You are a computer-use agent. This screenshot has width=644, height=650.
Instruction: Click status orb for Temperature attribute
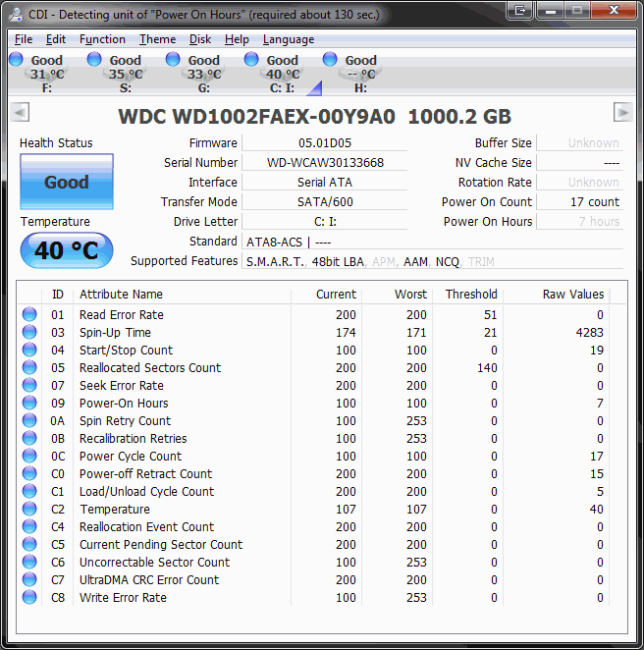(x=29, y=509)
